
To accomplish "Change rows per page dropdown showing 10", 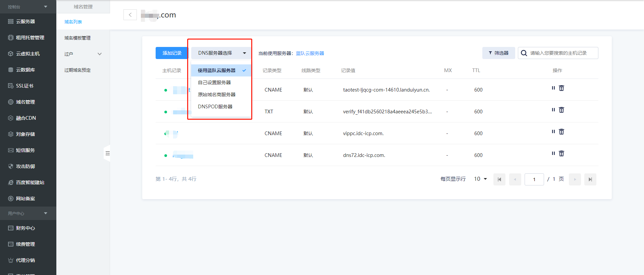I will coord(480,179).
